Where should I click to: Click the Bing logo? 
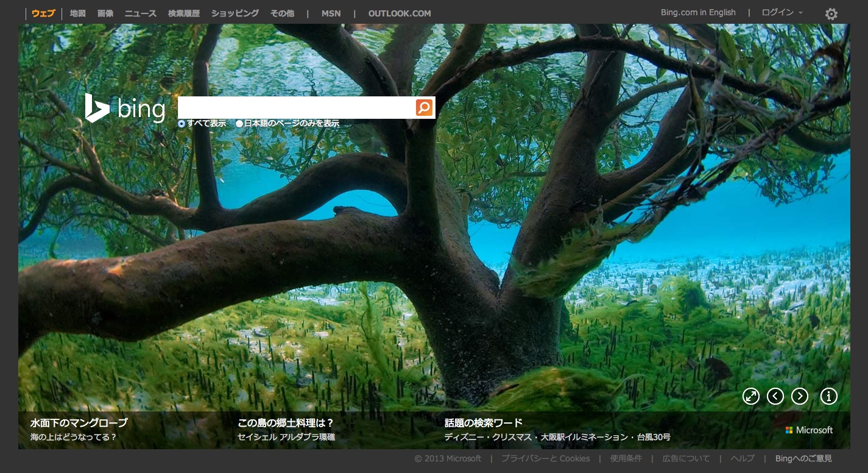(125, 108)
